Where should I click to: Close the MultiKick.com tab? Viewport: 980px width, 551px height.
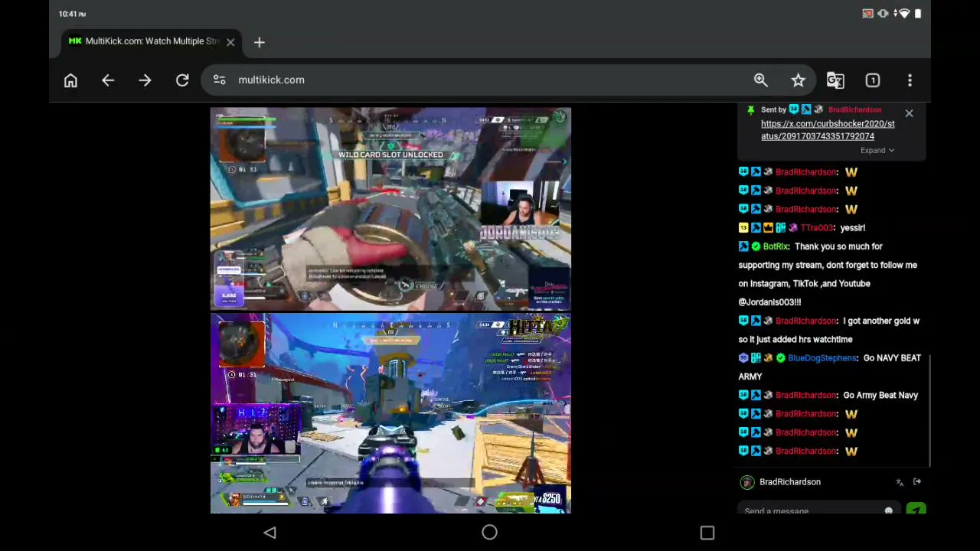click(230, 42)
